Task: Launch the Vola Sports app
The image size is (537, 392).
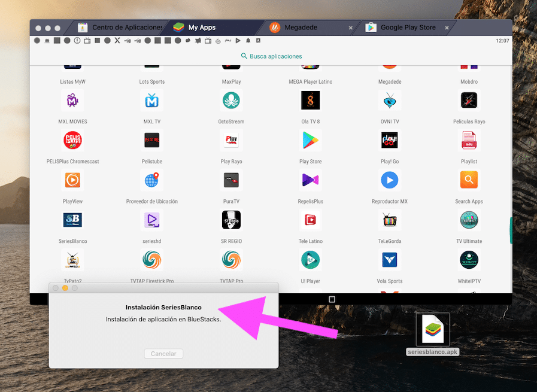Action: tap(390, 260)
